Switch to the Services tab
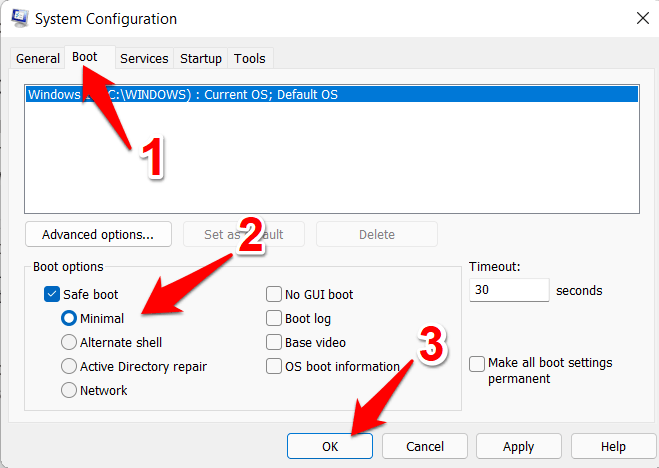The image size is (659, 468). pos(144,59)
